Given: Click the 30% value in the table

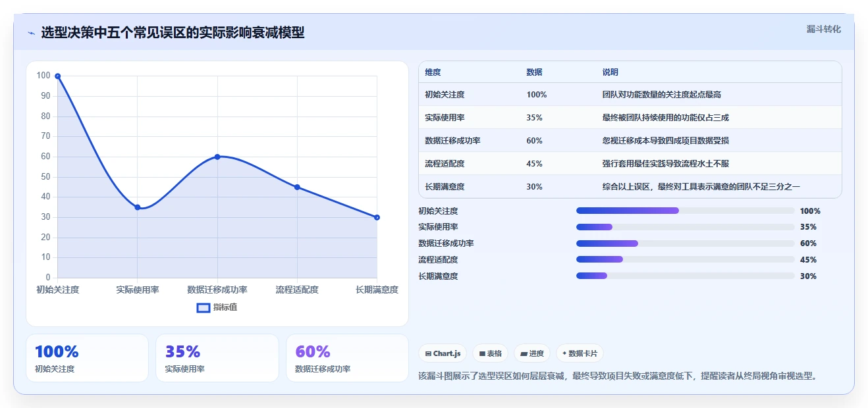Looking at the screenshot, I should pos(535,187).
